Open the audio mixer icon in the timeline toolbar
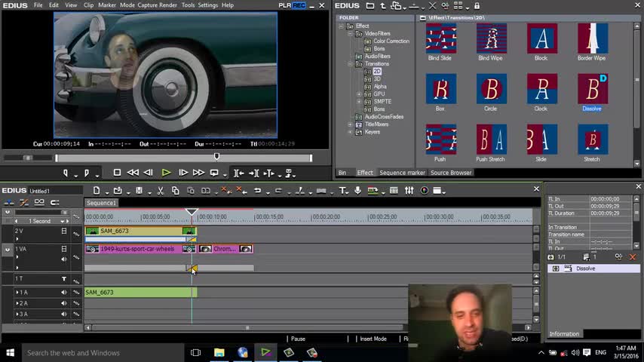Image resolution: width=644 pixels, height=362 pixels. click(x=409, y=191)
